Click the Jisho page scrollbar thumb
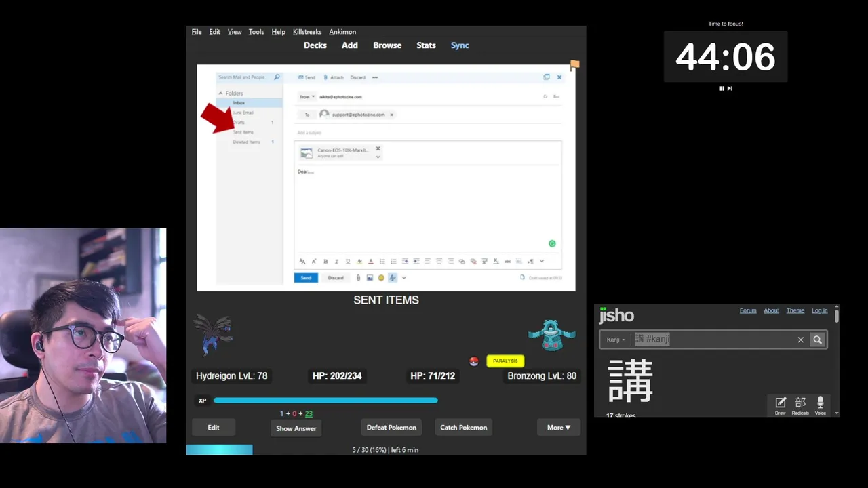This screenshot has height=488, width=868. point(837,316)
